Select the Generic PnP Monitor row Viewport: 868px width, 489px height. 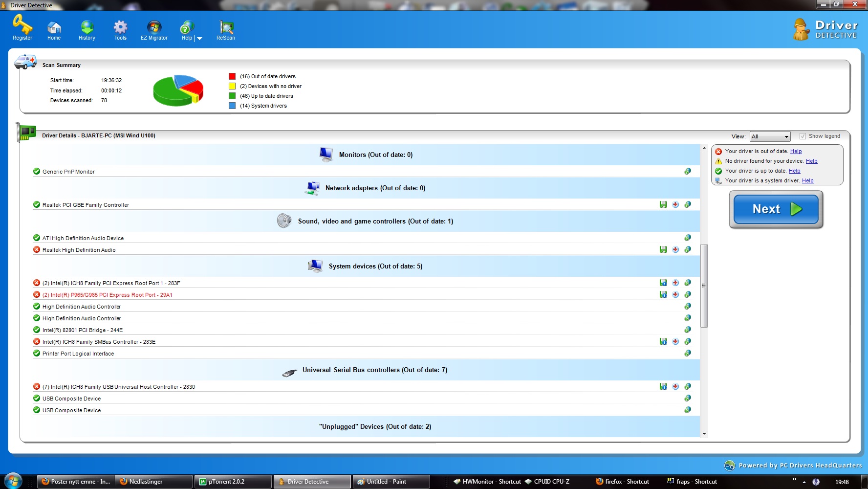(366, 172)
